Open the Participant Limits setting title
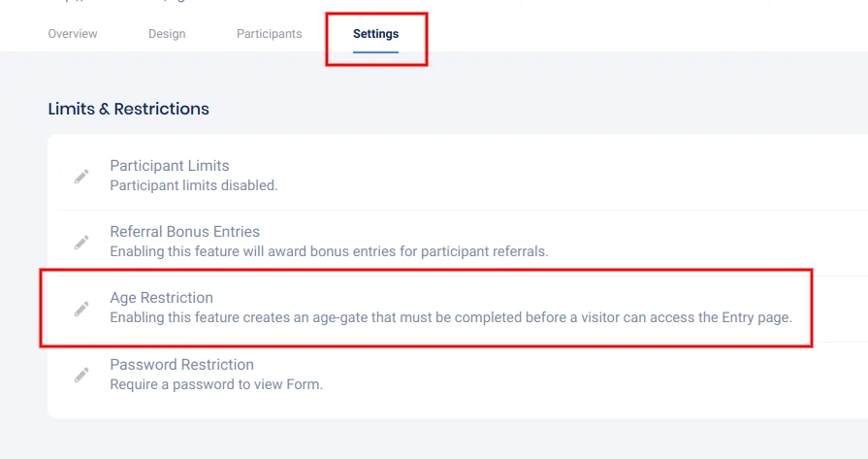Viewport: 868px width, 459px height. tap(169, 166)
